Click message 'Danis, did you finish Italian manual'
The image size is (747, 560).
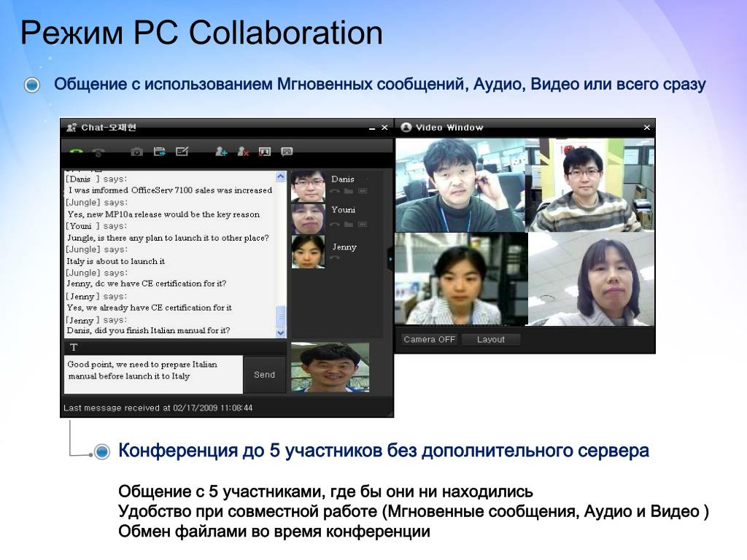click(148, 330)
